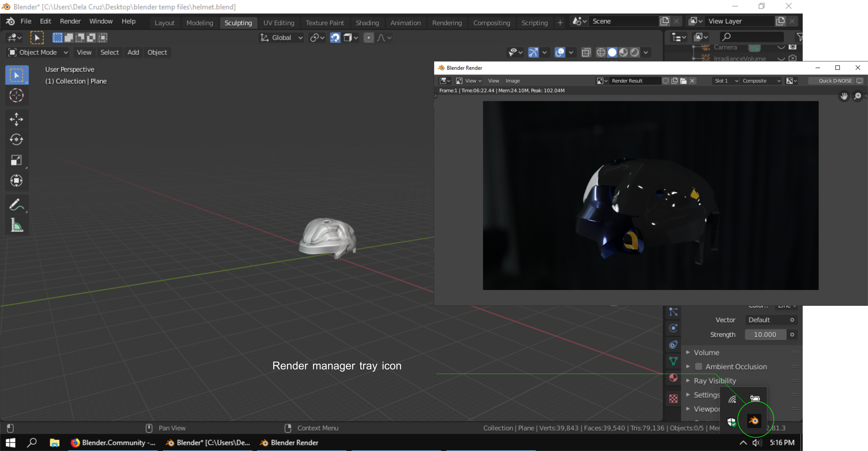Switch to the Modeling workspace tab

pyautogui.click(x=200, y=23)
